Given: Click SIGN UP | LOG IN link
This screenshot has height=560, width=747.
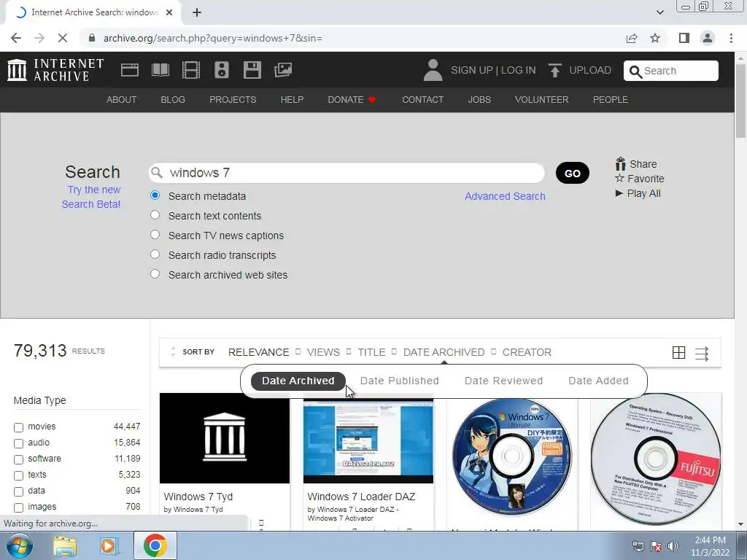Looking at the screenshot, I should tap(493, 70).
